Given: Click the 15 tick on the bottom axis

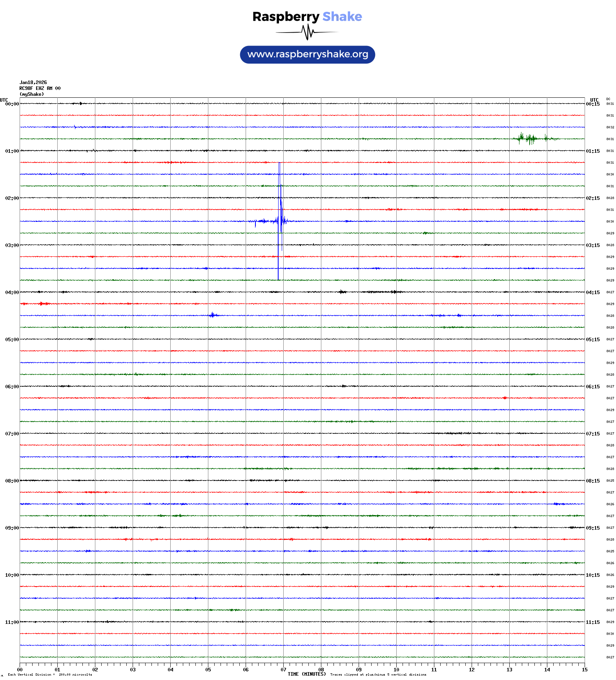Looking at the screenshot, I should (x=584, y=670).
